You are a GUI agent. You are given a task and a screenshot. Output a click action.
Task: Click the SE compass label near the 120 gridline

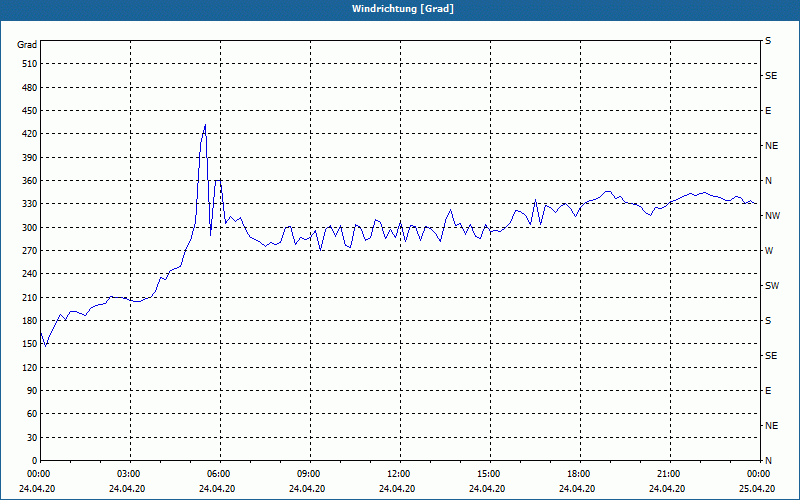[771, 356]
